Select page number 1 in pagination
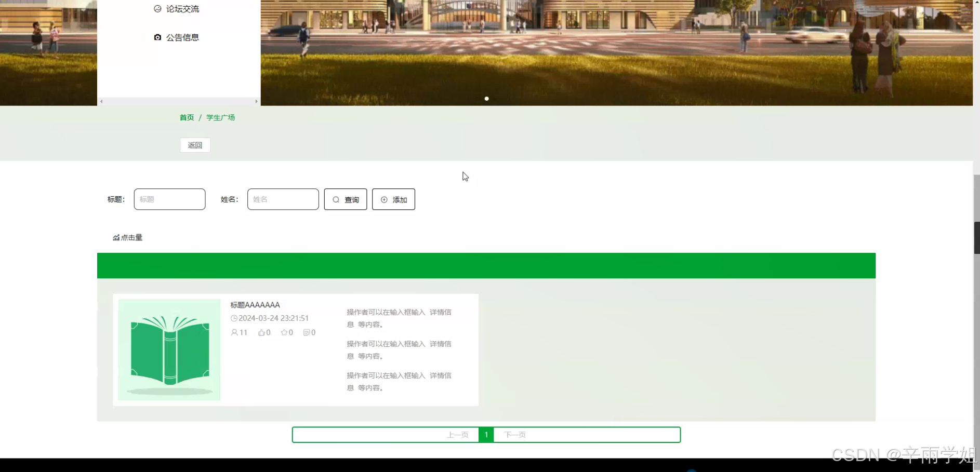This screenshot has width=980, height=472. (486, 435)
